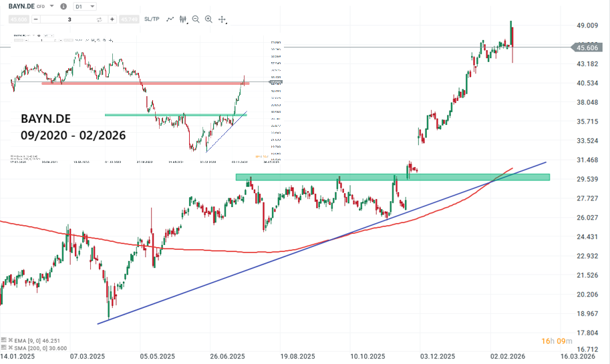This screenshot has height=364, width=610.
Task: Click the green resistance zone rectangle
Action: coord(392,177)
